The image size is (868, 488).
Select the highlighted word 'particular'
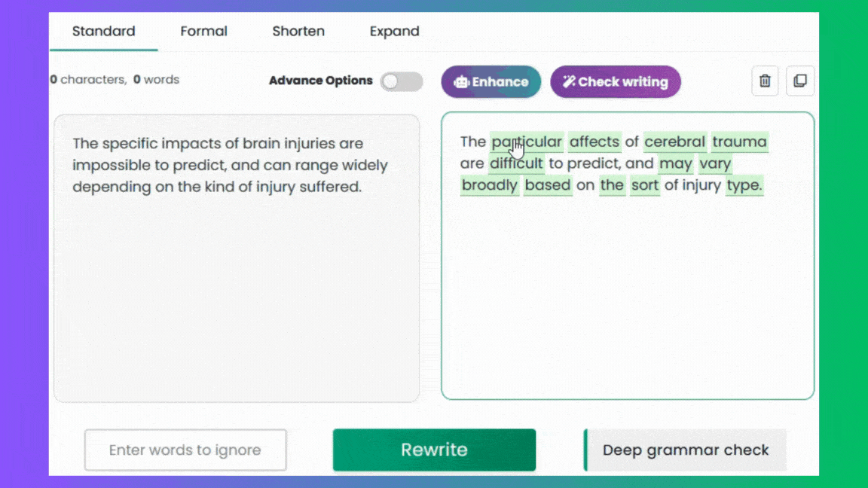click(527, 142)
